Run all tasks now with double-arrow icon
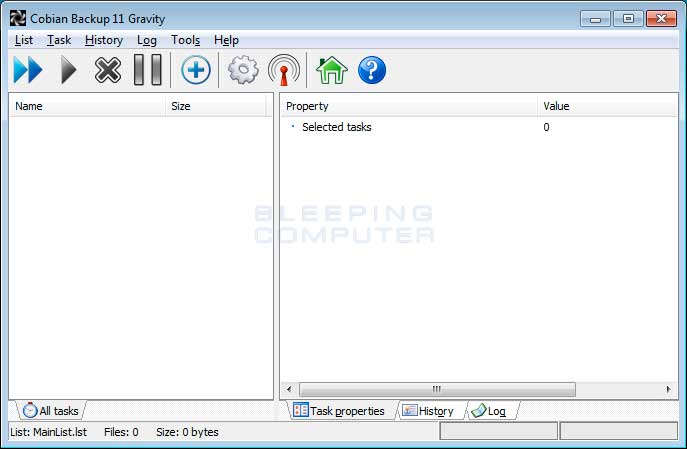The width and height of the screenshot is (687, 449). click(x=28, y=70)
